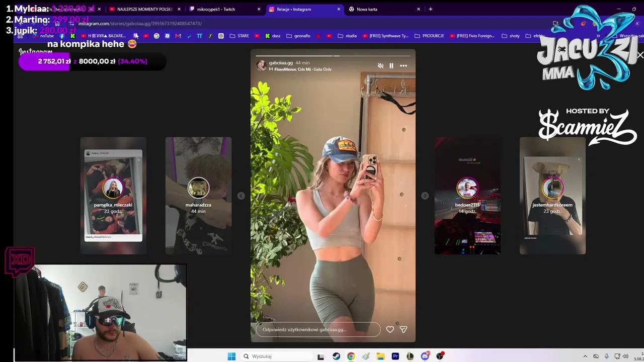
Task: Open the jestemhardkoreem story preview
Action: tap(552, 196)
